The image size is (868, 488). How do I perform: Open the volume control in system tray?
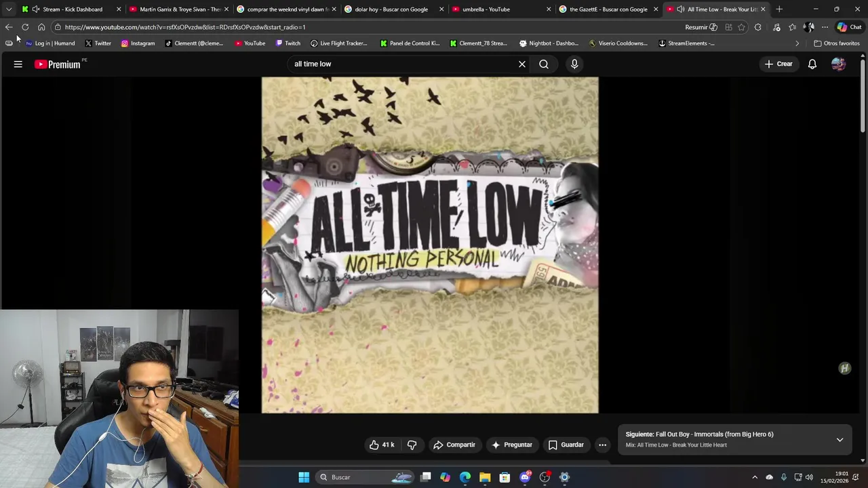pos(809,477)
